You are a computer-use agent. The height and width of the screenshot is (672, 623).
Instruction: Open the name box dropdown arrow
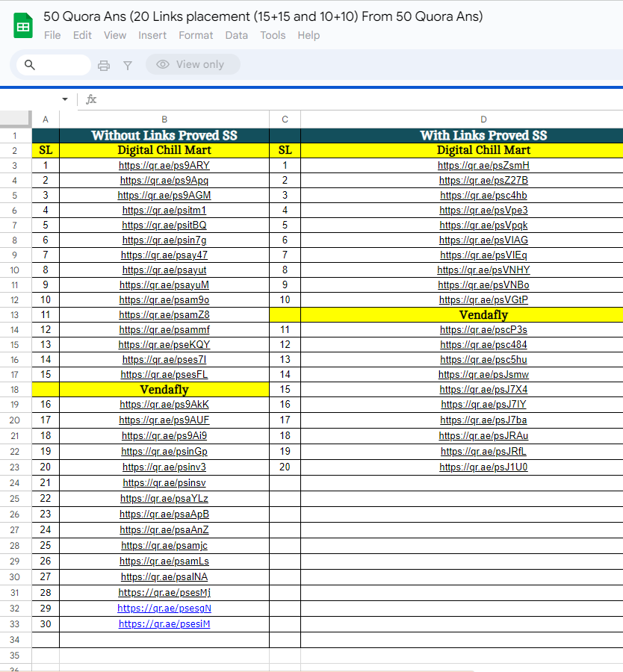coord(65,99)
